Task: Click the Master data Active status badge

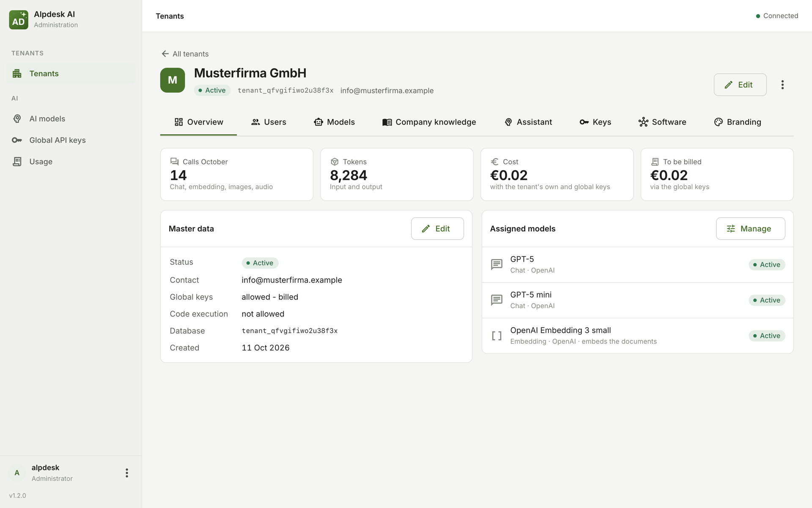Action: point(260,263)
